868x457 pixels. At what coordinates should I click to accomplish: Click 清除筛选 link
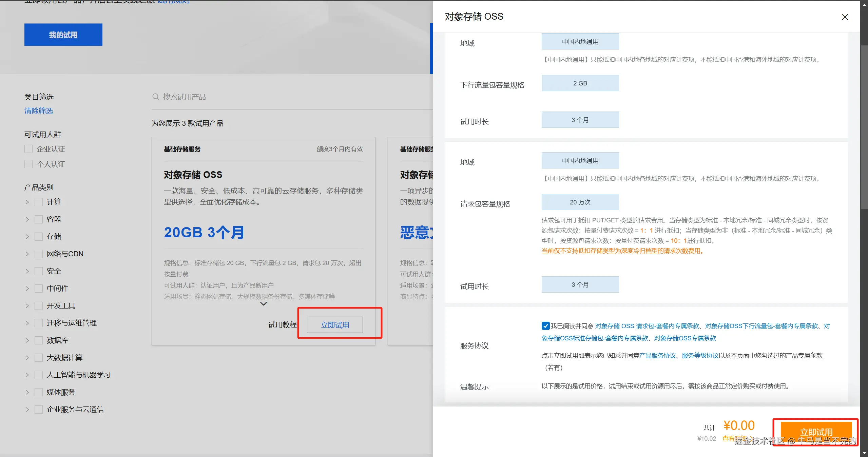coord(39,111)
